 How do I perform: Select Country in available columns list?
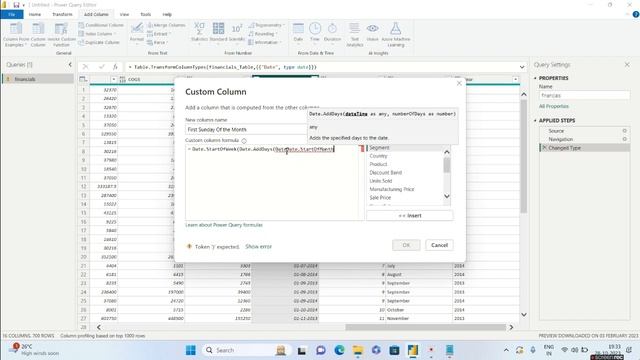point(378,156)
